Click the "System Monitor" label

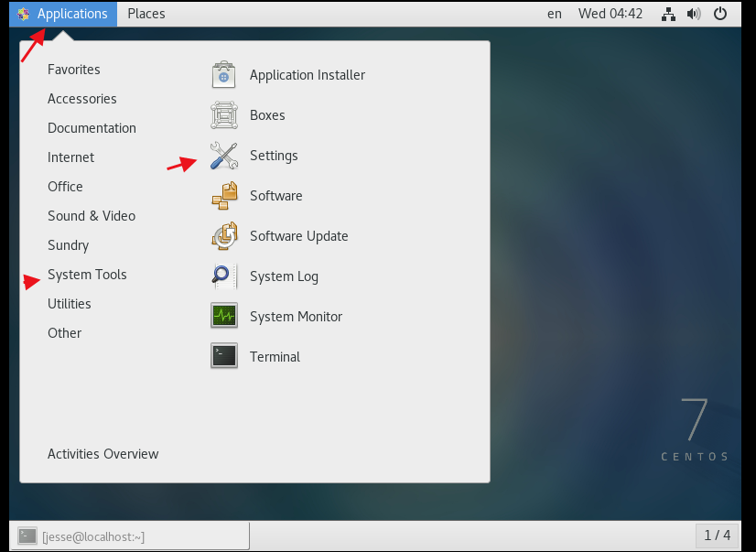[296, 317]
